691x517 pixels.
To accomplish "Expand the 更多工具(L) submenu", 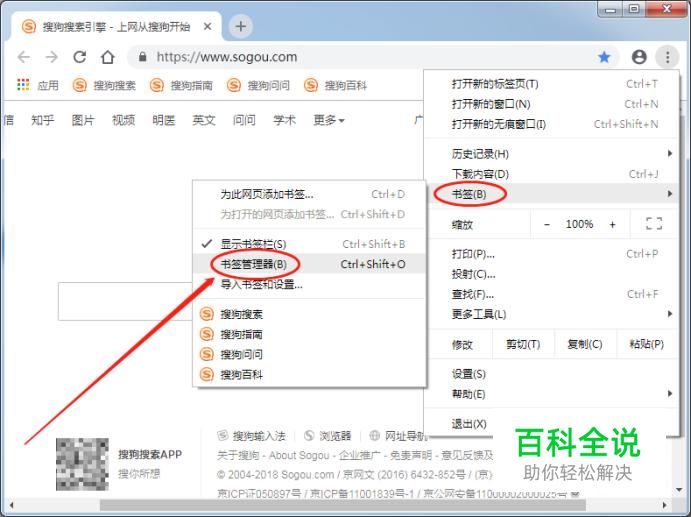I will (x=551, y=314).
